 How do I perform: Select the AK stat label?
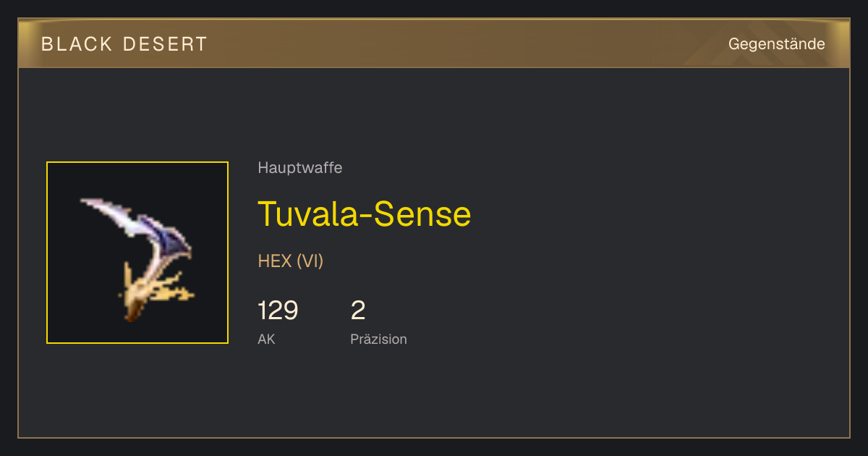pos(266,339)
